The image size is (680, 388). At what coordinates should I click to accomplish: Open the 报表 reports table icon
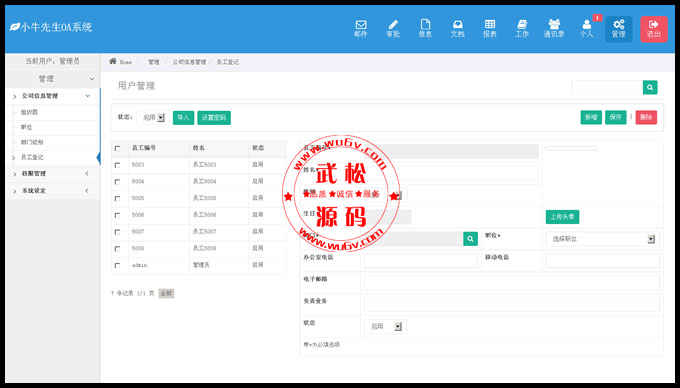coord(490,29)
